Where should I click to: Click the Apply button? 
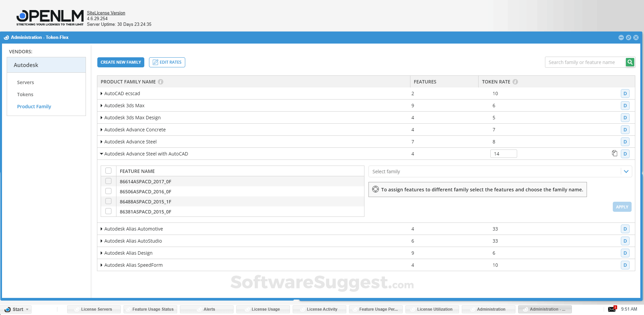pos(622,207)
